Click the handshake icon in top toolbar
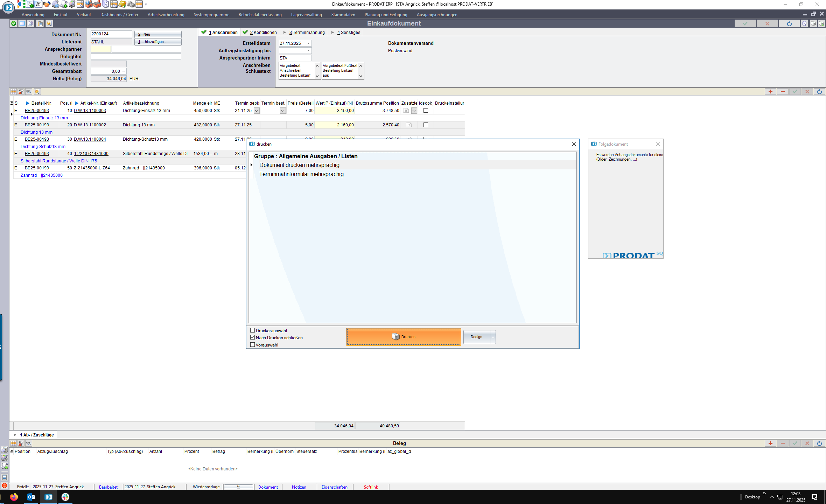Image resolution: width=826 pixels, height=504 pixels. (47, 4)
